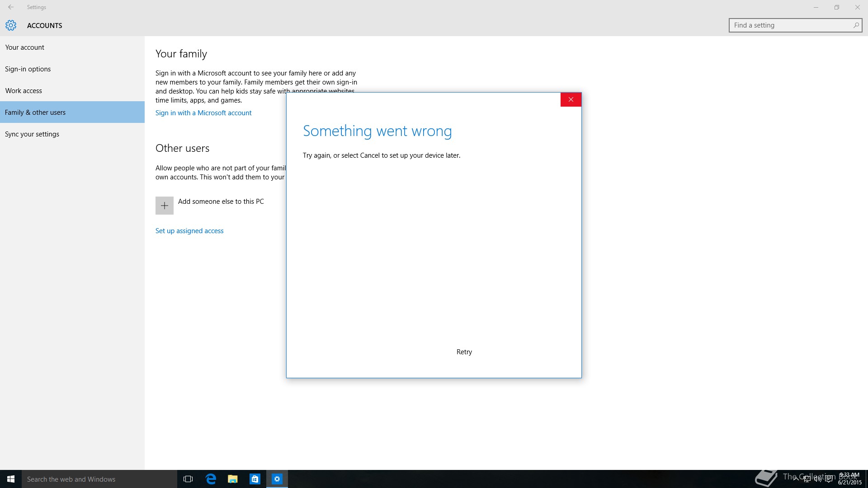Image resolution: width=868 pixels, height=488 pixels.
Task: Open the Action Center notifications icon
Action: [x=829, y=479]
